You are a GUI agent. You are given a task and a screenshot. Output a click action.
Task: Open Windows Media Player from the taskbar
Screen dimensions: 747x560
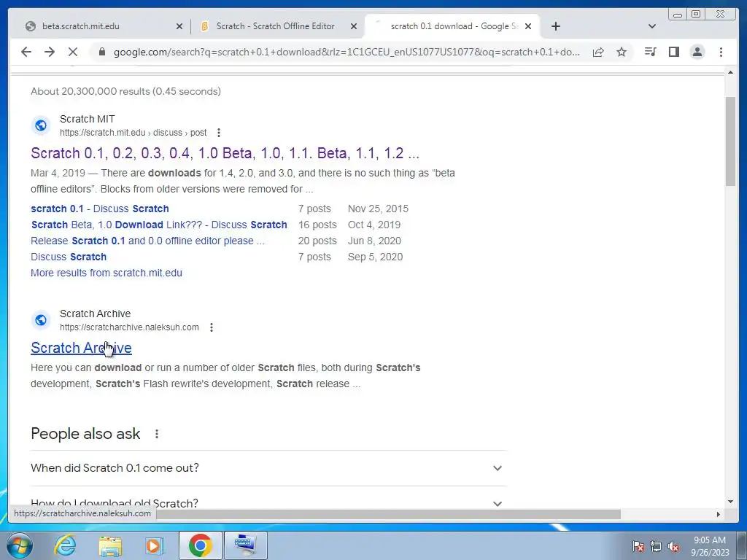coord(154,545)
